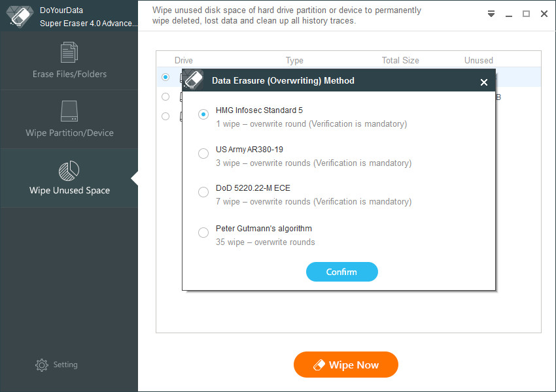This screenshot has width=556, height=392.
Task: Open the Setting gear icon
Action: (41, 365)
